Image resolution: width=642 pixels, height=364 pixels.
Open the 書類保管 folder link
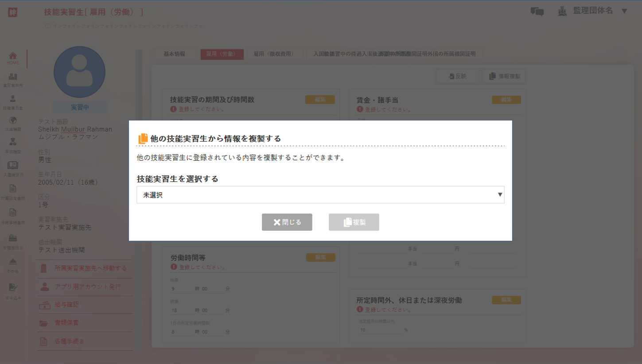pos(66,323)
